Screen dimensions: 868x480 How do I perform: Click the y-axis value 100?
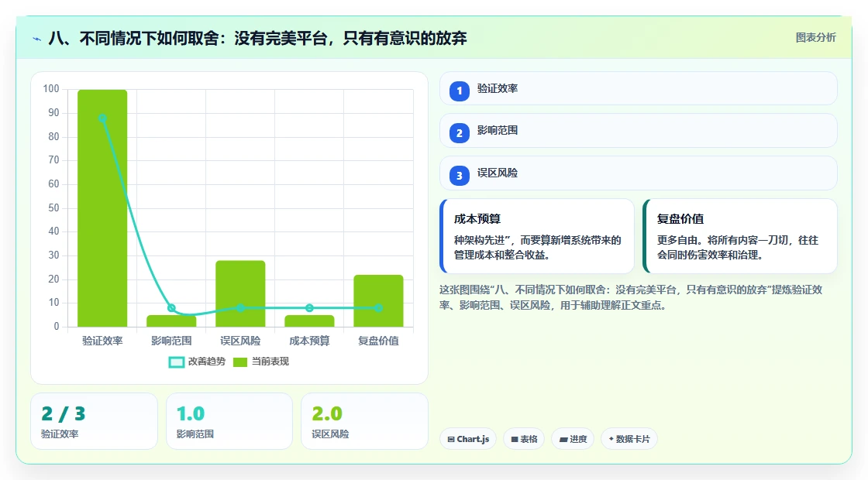[51, 89]
